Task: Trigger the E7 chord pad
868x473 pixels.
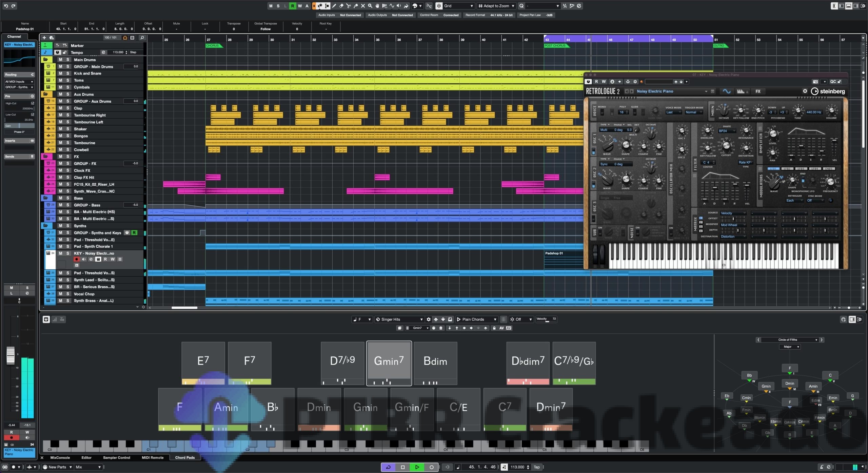Action: [203, 363]
